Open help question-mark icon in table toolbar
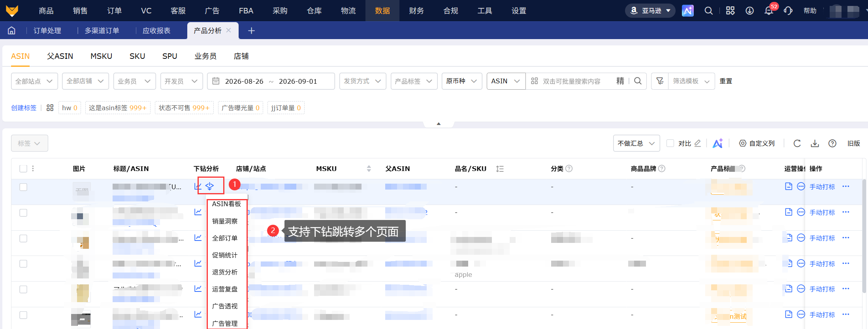The width and height of the screenshot is (868, 329). click(832, 143)
